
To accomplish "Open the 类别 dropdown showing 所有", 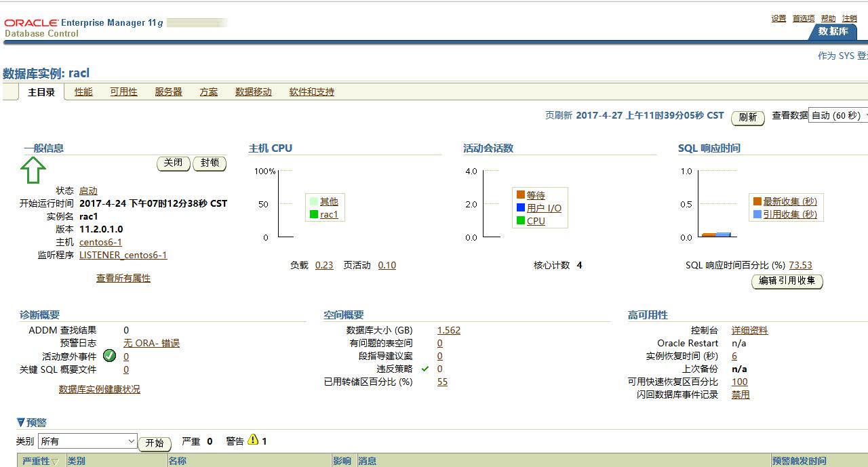I will [87, 441].
